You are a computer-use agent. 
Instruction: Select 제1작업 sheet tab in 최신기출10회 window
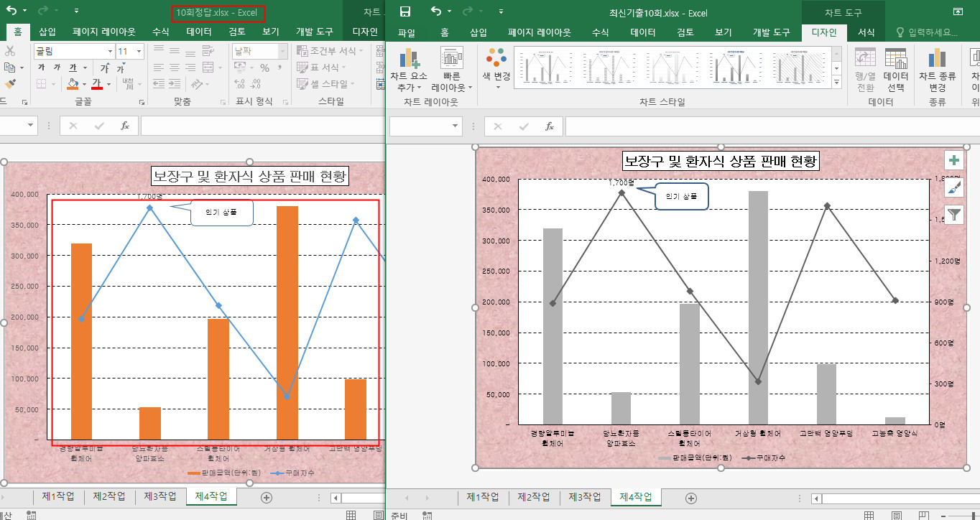(x=483, y=497)
